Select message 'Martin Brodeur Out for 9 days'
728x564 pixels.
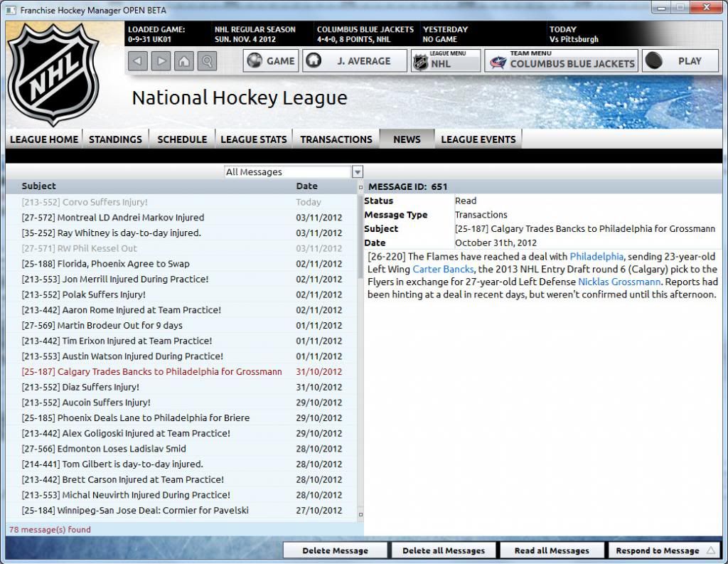click(181, 325)
